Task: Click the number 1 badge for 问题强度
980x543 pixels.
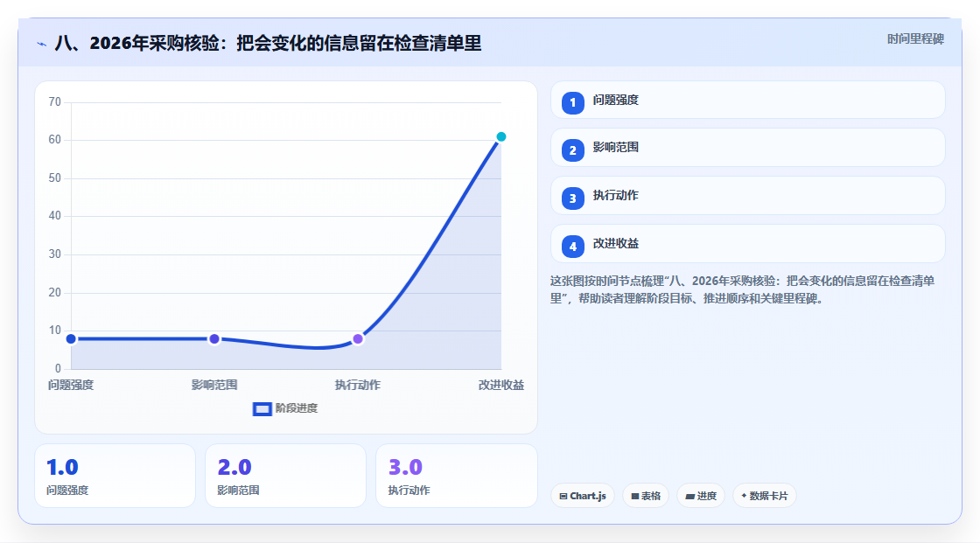Action: click(x=572, y=102)
